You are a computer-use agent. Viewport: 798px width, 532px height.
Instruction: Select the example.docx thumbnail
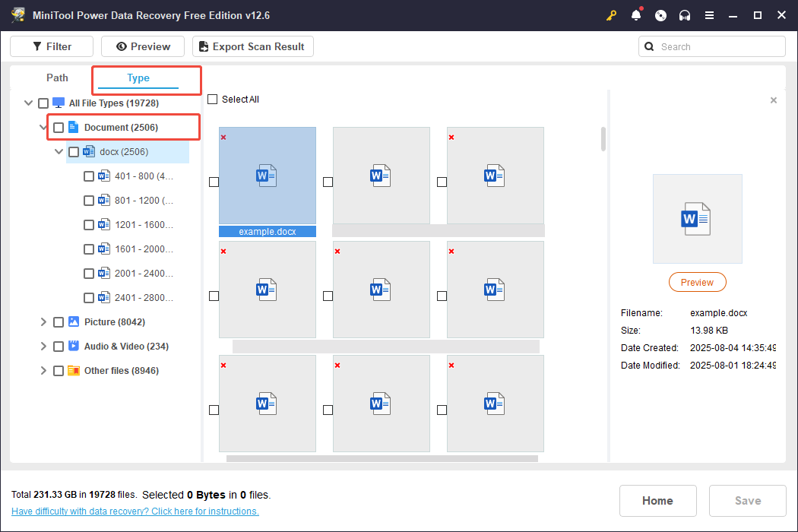coord(268,175)
